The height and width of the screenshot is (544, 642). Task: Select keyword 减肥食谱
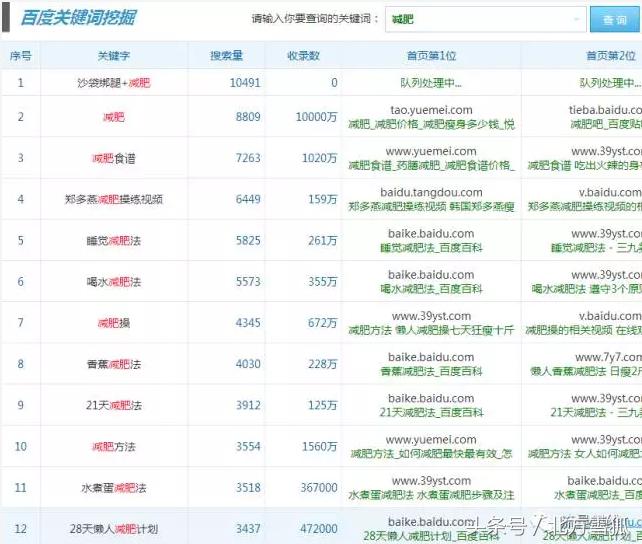(x=114, y=158)
